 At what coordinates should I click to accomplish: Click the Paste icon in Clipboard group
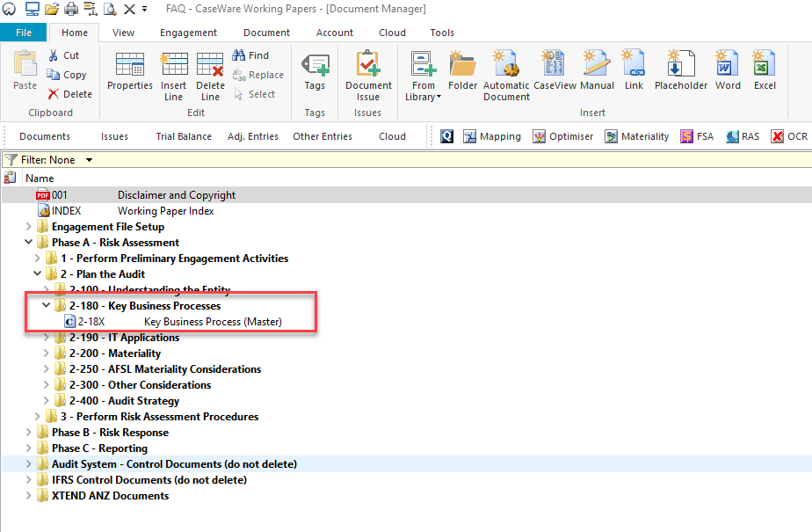(x=25, y=63)
